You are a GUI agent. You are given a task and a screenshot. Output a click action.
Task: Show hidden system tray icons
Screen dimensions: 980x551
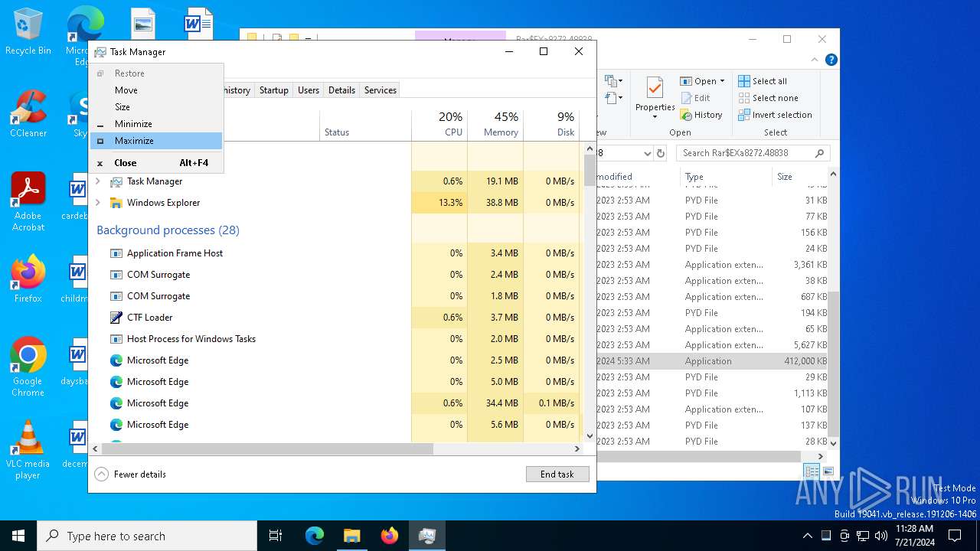coord(807,536)
